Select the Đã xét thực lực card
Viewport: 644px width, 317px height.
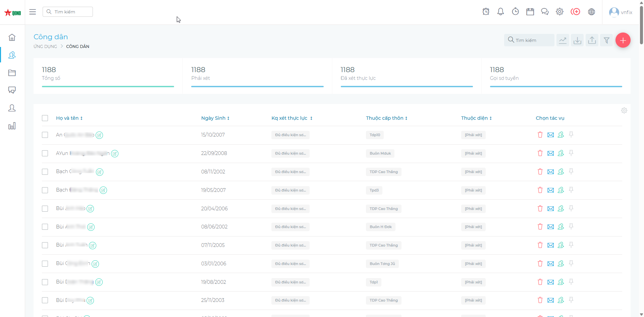click(407, 76)
